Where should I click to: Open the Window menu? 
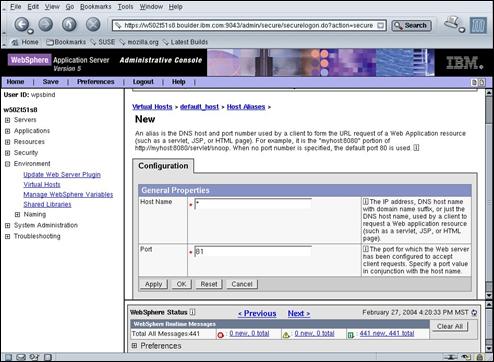point(151,7)
